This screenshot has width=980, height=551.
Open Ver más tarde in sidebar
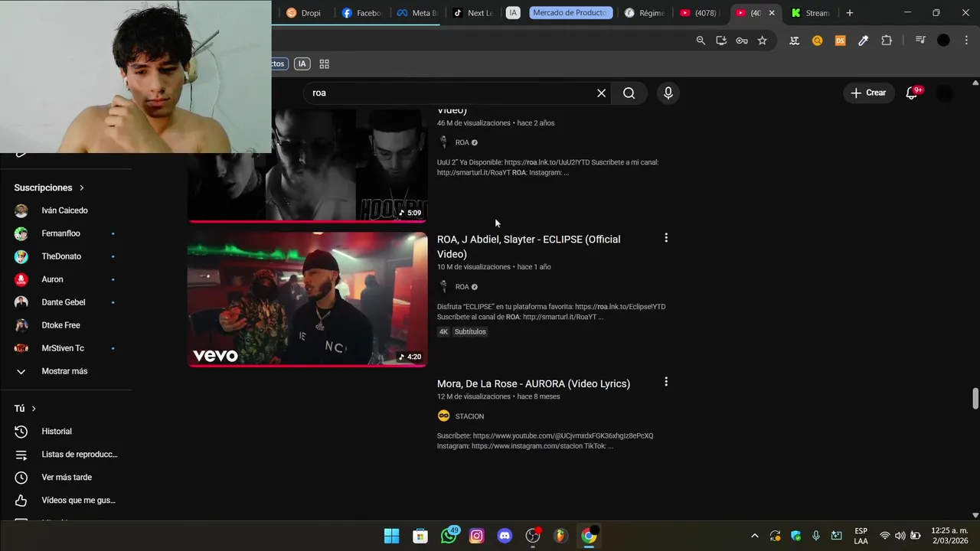(x=66, y=478)
